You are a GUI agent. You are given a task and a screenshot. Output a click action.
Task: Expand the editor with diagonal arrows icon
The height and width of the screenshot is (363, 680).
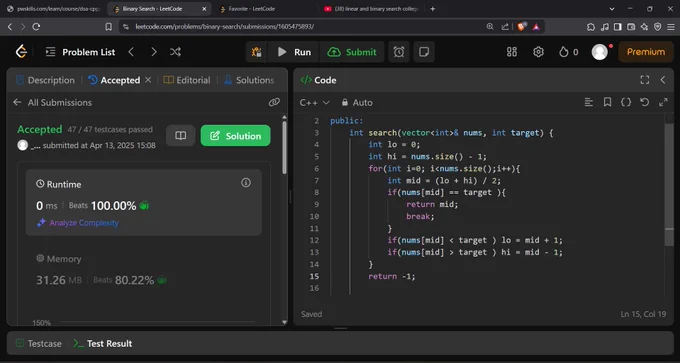click(663, 102)
